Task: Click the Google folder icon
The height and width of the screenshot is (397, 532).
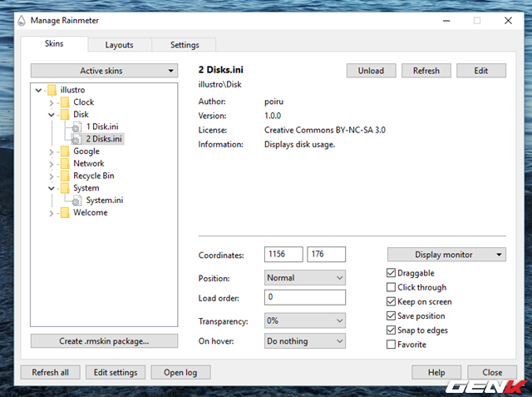Action: [65, 151]
